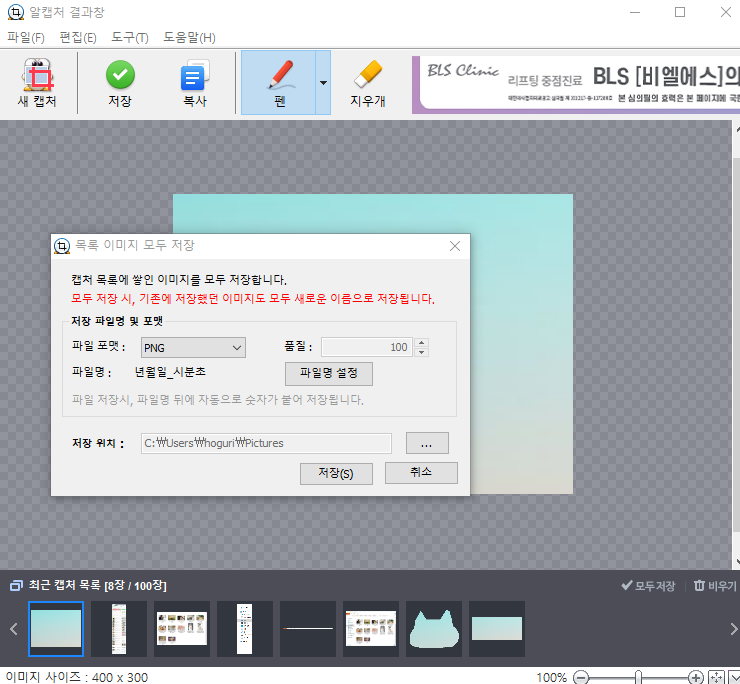Expand the 파일 포맷 PNG combo box

[193, 347]
